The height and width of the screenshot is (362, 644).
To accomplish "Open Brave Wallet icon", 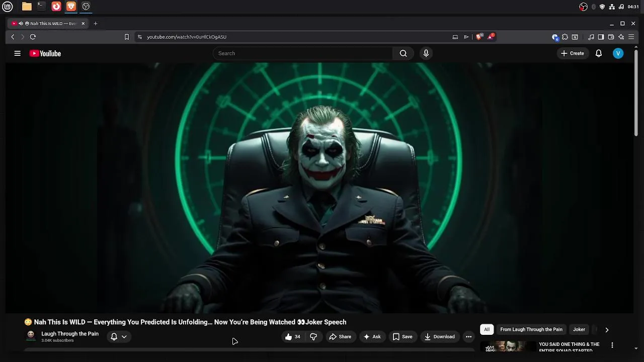I will [611, 37].
